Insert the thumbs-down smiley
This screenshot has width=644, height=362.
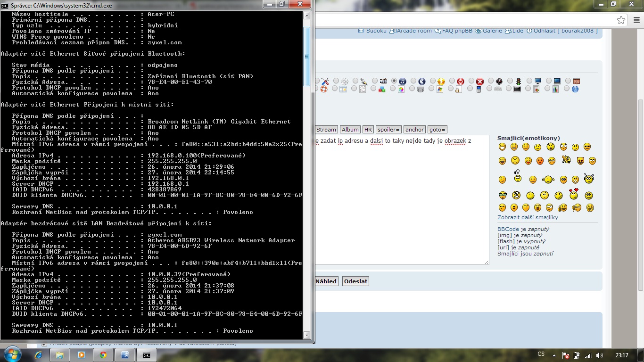[x=577, y=208]
